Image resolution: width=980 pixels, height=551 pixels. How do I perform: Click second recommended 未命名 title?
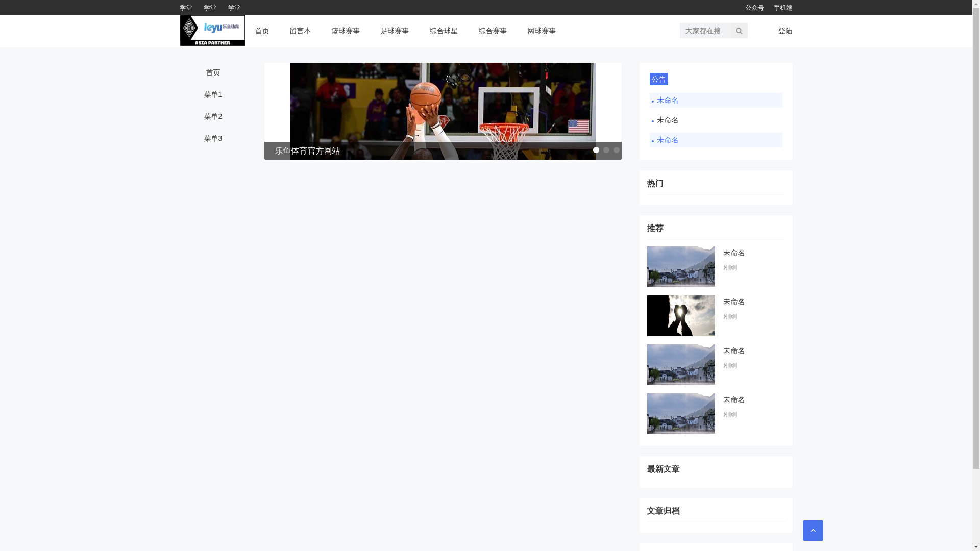(734, 302)
